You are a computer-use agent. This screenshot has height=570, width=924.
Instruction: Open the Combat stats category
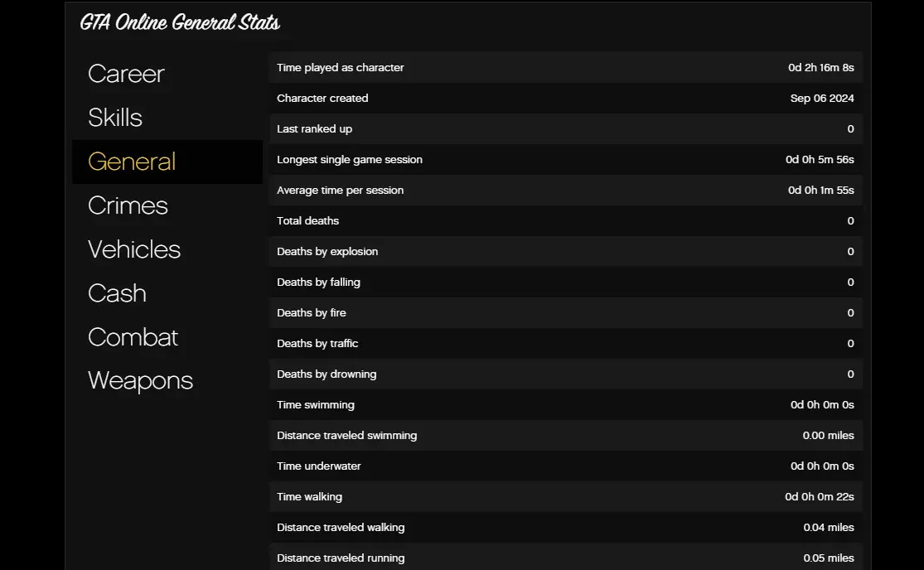(133, 337)
